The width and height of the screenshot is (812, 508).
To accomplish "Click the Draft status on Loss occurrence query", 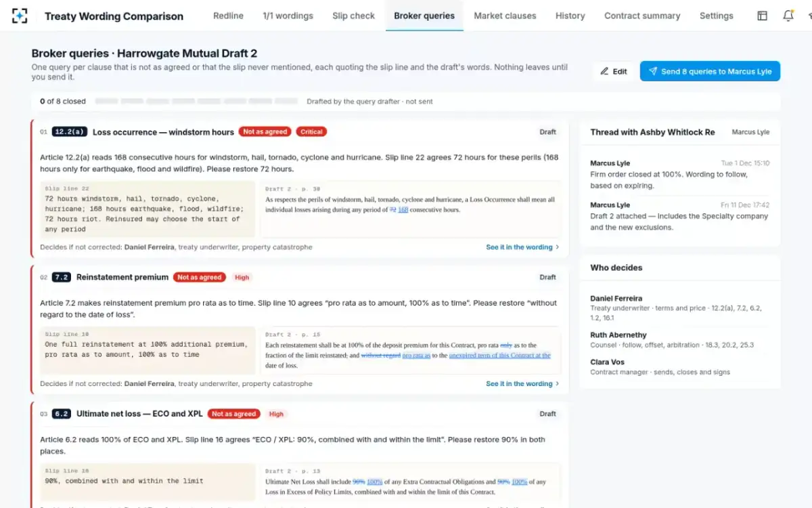I will 547,132.
